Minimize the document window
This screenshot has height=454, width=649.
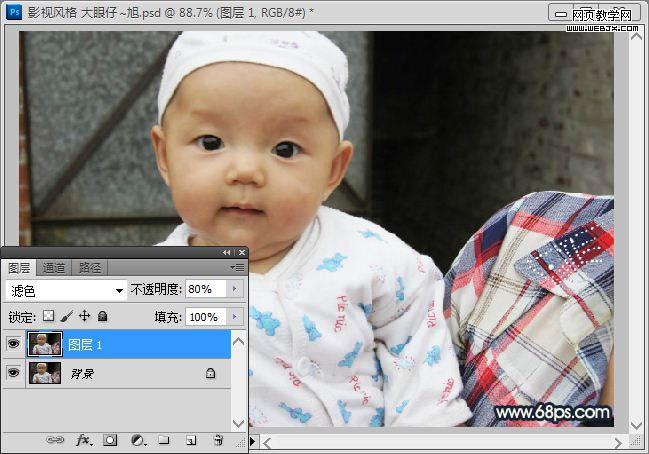pyautogui.click(x=561, y=14)
